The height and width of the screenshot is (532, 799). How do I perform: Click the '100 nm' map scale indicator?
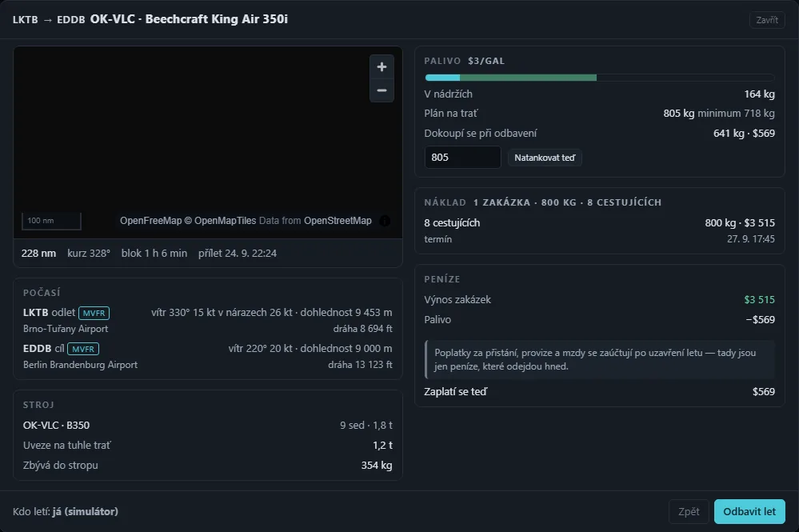click(x=51, y=221)
